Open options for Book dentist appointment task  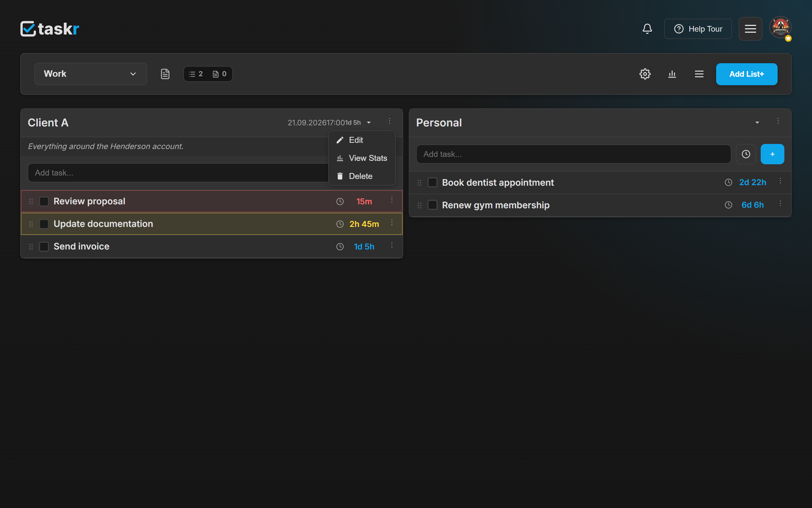point(780,181)
